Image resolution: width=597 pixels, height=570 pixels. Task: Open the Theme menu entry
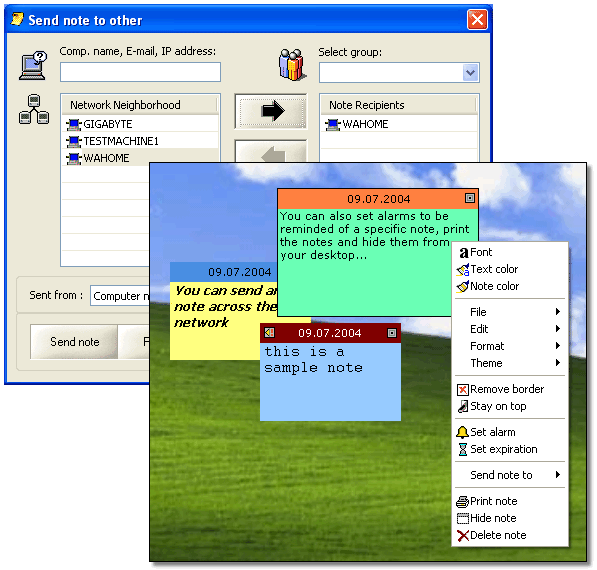click(x=510, y=363)
